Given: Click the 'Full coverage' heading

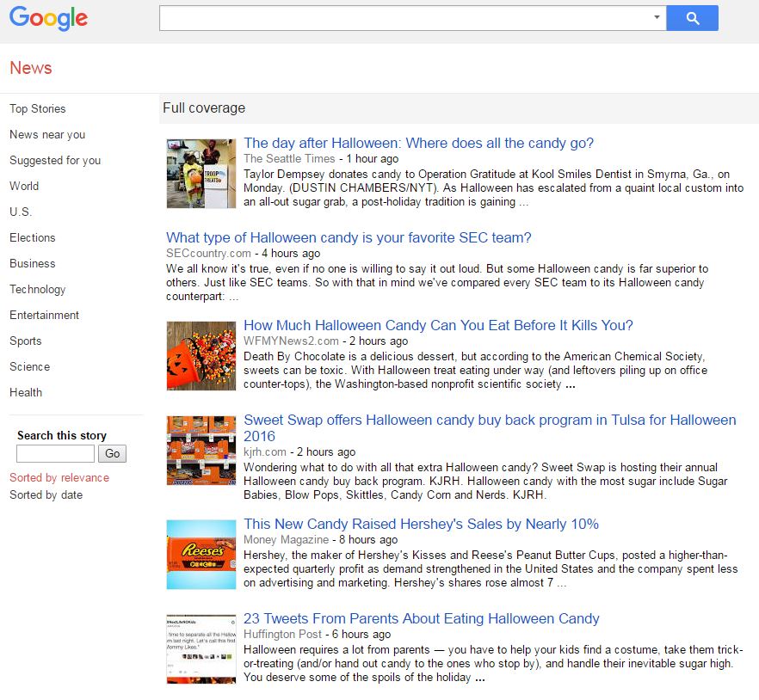Looking at the screenshot, I should (204, 107).
